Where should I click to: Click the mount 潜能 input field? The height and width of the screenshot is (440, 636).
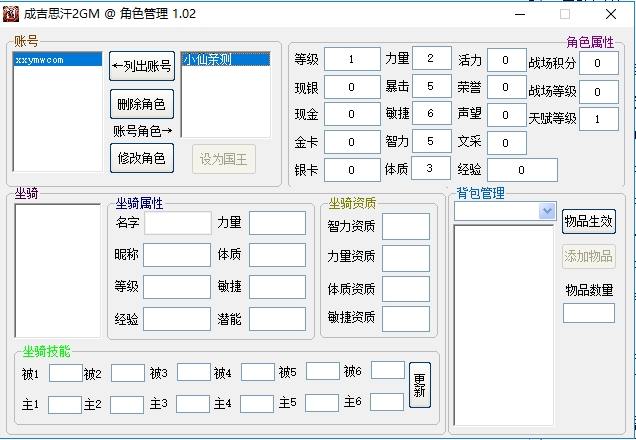(x=277, y=319)
